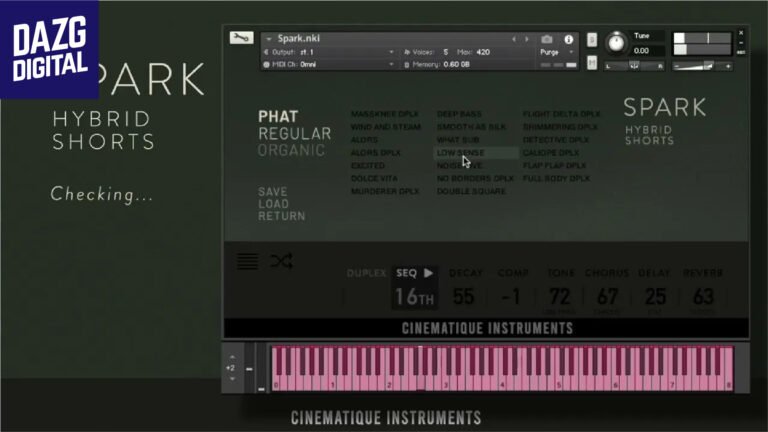
Task: Click the Tune knob
Action: [x=616, y=43]
